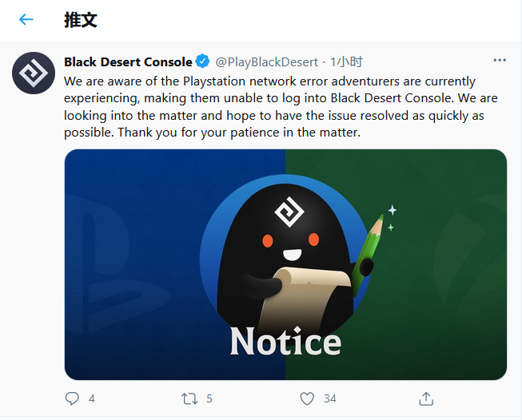Like the tweet with the heart icon
Image resolution: width=522 pixels, height=420 pixels.
pos(308,398)
